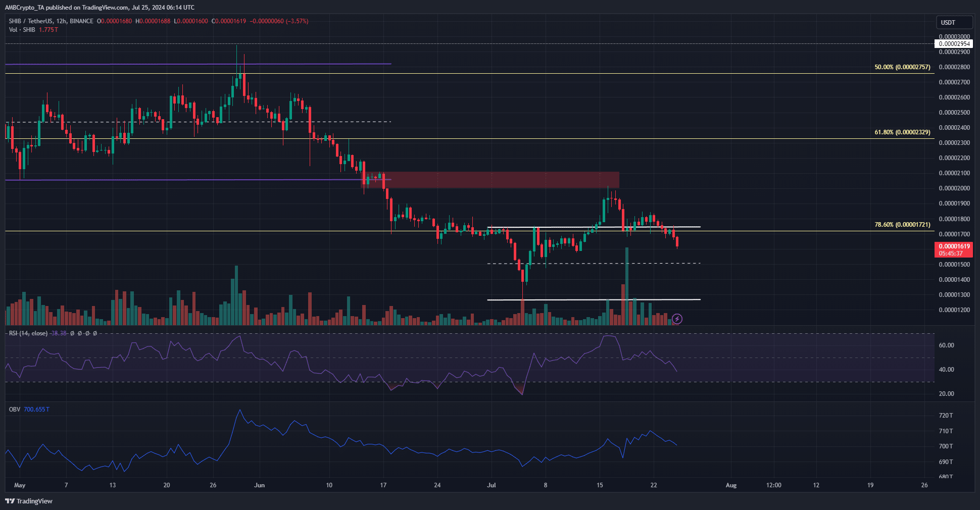
Task: Click the 'Jul' date label on the time axis
Action: click(x=491, y=485)
